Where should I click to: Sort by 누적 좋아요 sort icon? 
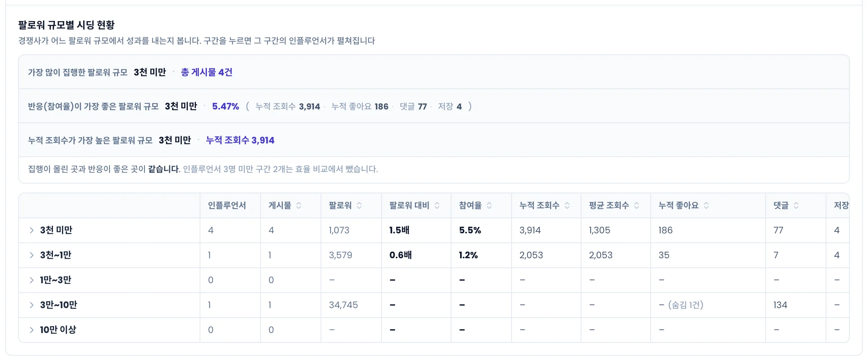click(706, 205)
